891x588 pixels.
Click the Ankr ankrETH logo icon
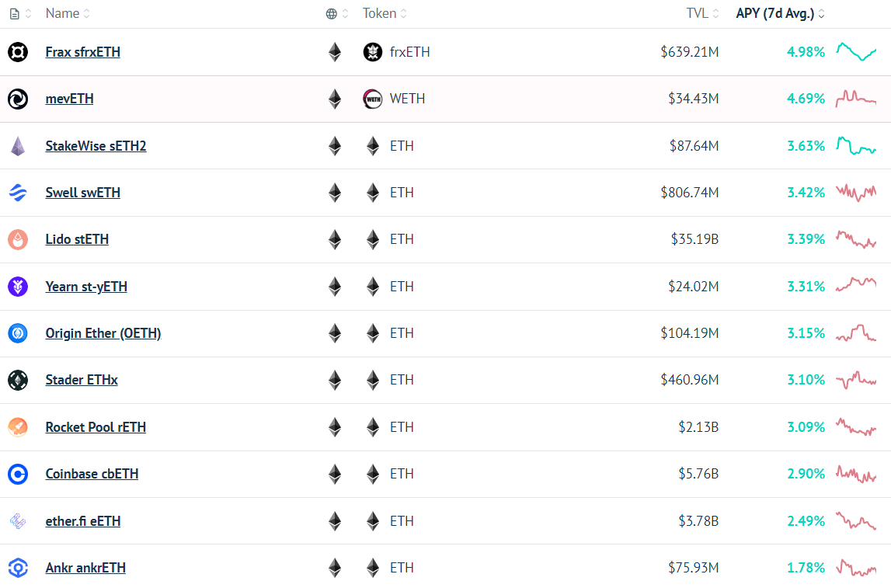point(18,568)
